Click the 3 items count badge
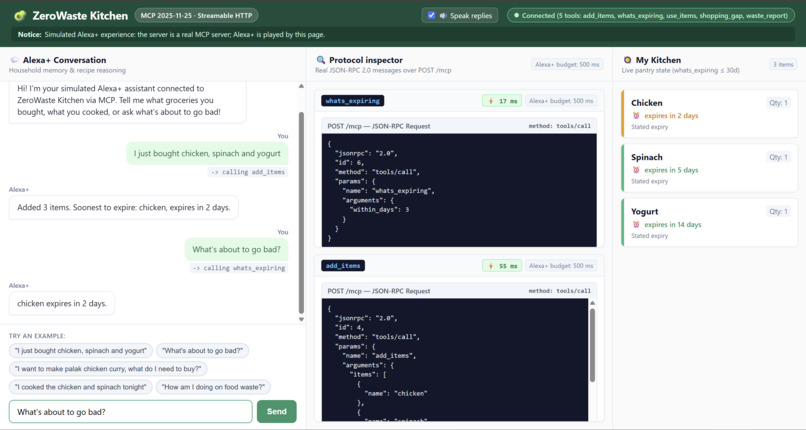This screenshot has height=430, width=806. pos(783,64)
